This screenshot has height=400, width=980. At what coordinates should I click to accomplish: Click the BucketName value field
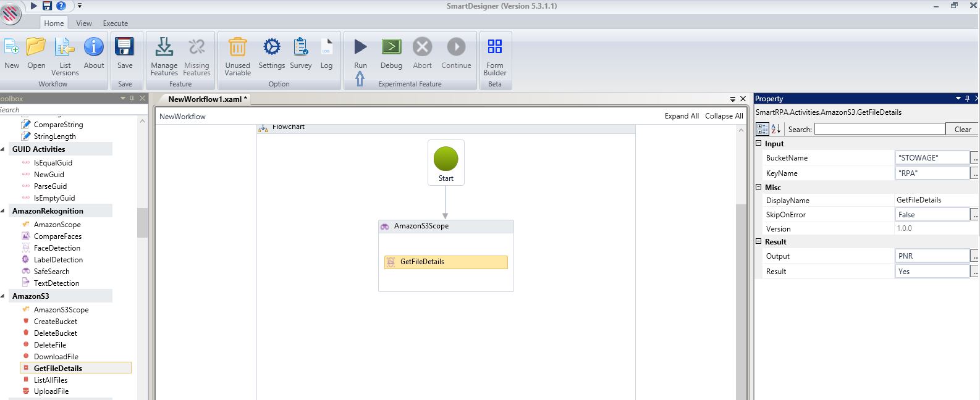[931, 158]
